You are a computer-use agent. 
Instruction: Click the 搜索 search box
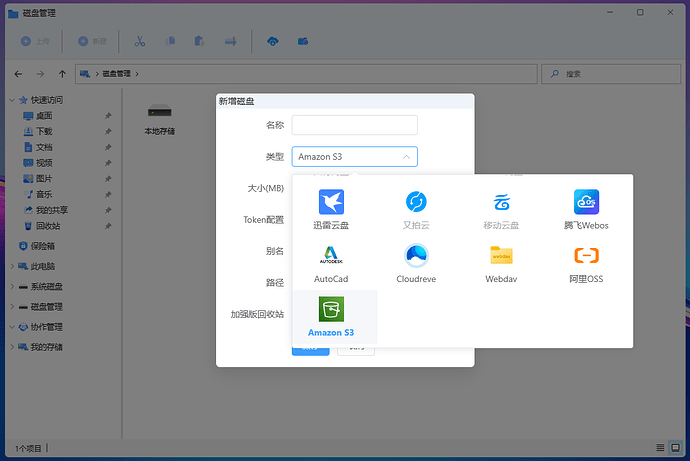tap(611, 74)
